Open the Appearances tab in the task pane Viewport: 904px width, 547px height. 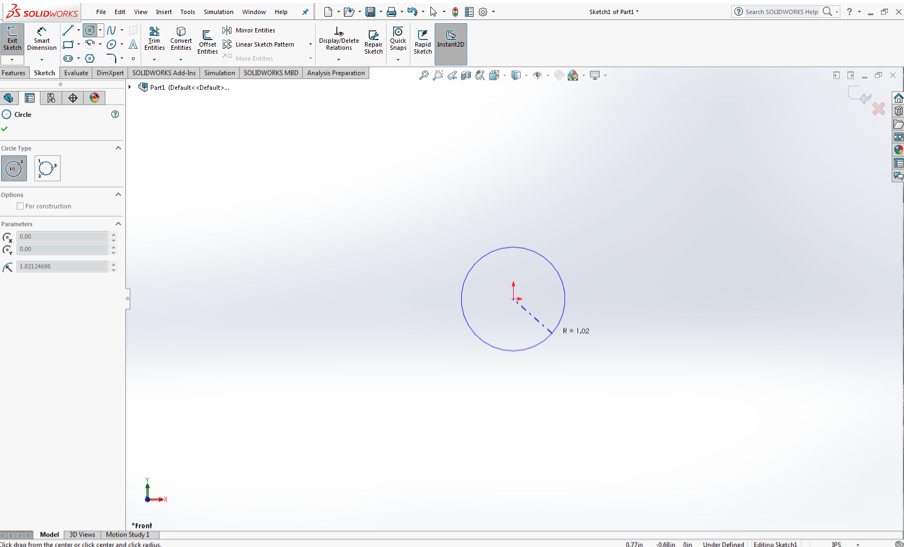(x=898, y=150)
